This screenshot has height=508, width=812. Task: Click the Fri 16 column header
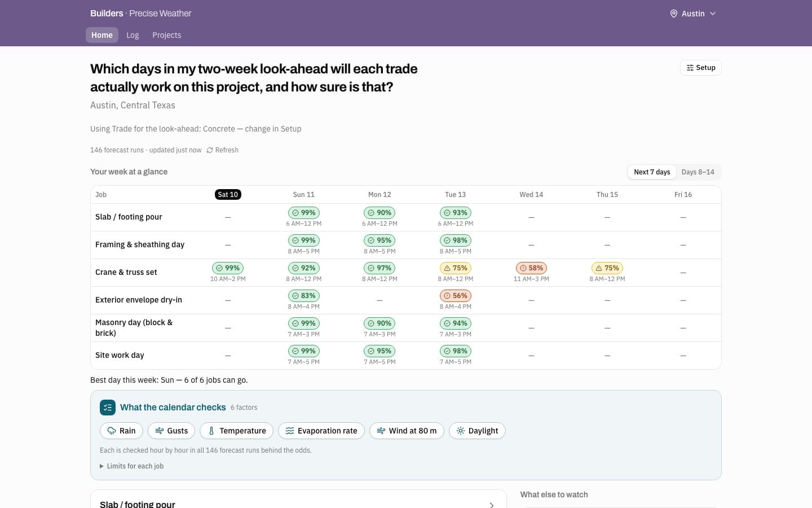pyautogui.click(x=683, y=195)
